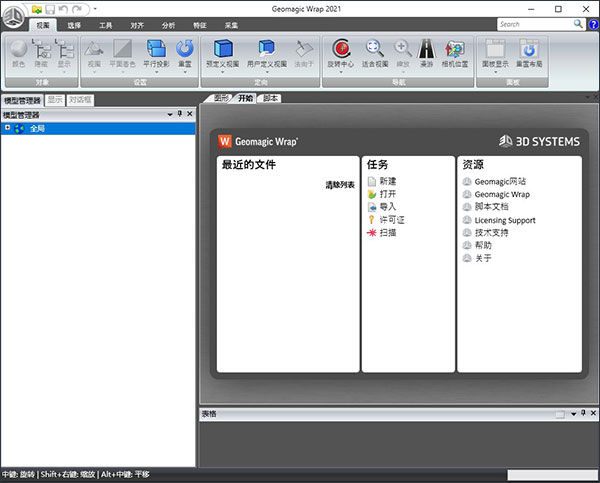Open the 用户定义视图 dropdown
Viewport: 600px width, 483px height.
click(x=267, y=71)
